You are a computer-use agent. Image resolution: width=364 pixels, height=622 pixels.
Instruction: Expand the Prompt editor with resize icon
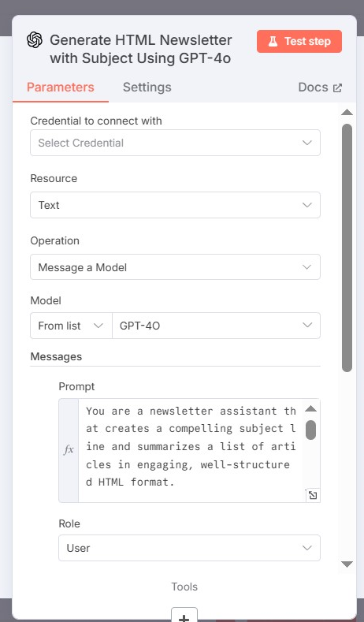pyautogui.click(x=313, y=495)
